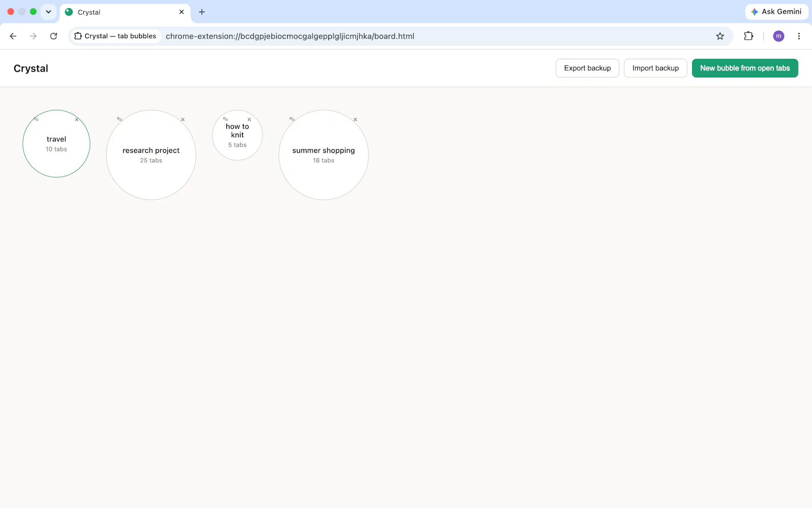Rename the research project bubble via pencil icon
This screenshot has width=812, height=508.
pos(119,119)
